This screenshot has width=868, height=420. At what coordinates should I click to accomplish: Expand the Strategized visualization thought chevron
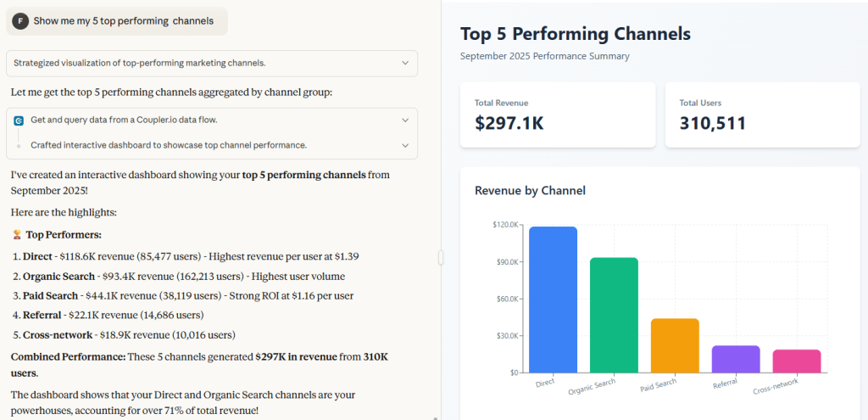pyautogui.click(x=405, y=63)
